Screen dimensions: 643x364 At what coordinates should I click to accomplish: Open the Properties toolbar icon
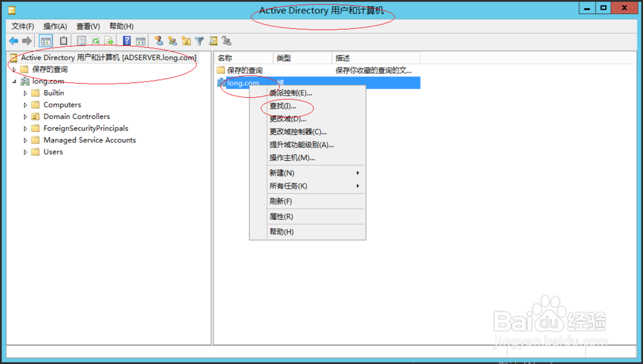click(82, 41)
